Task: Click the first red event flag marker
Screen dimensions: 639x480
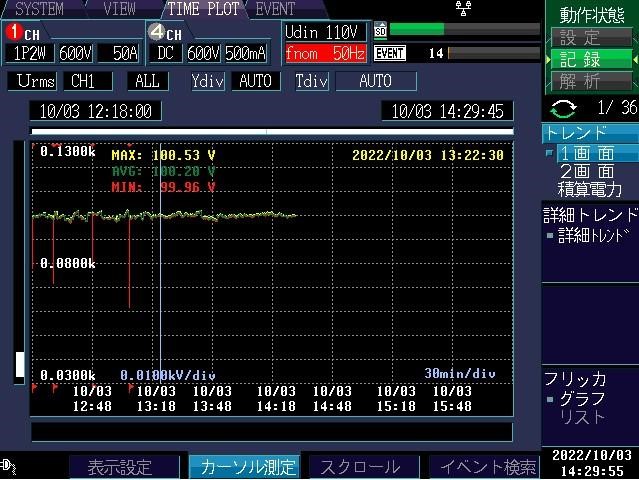Action: coord(35,389)
